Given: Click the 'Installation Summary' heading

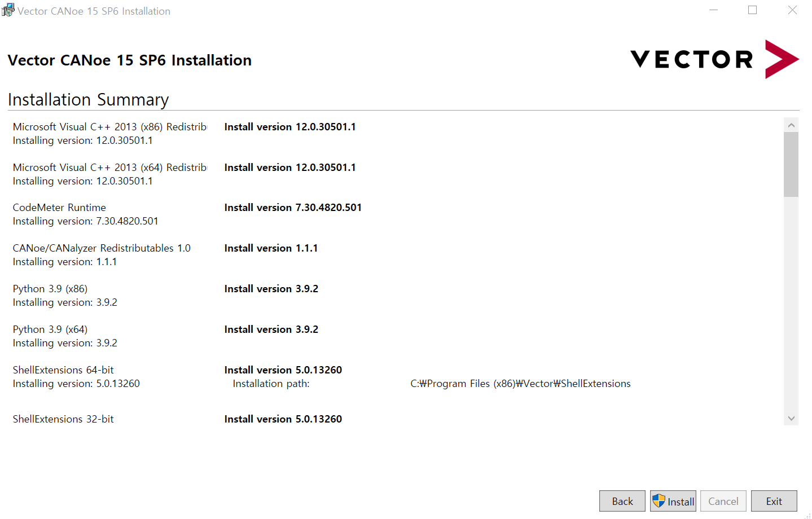Looking at the screenshot, I should (x=88, y=99).
